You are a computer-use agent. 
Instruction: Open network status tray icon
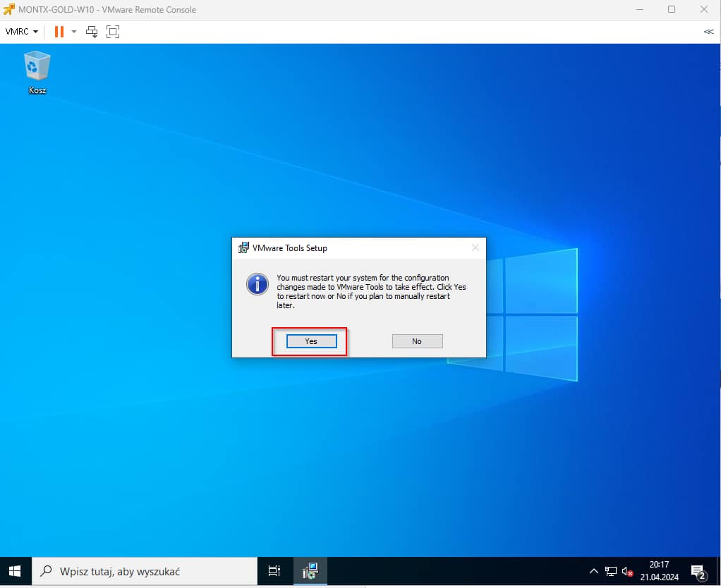pos(610,571)
